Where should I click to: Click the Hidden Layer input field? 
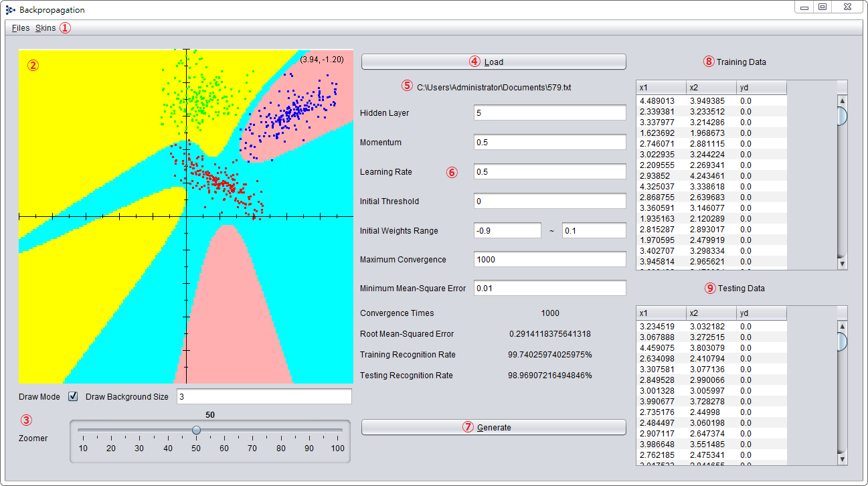tap(549, 112)
